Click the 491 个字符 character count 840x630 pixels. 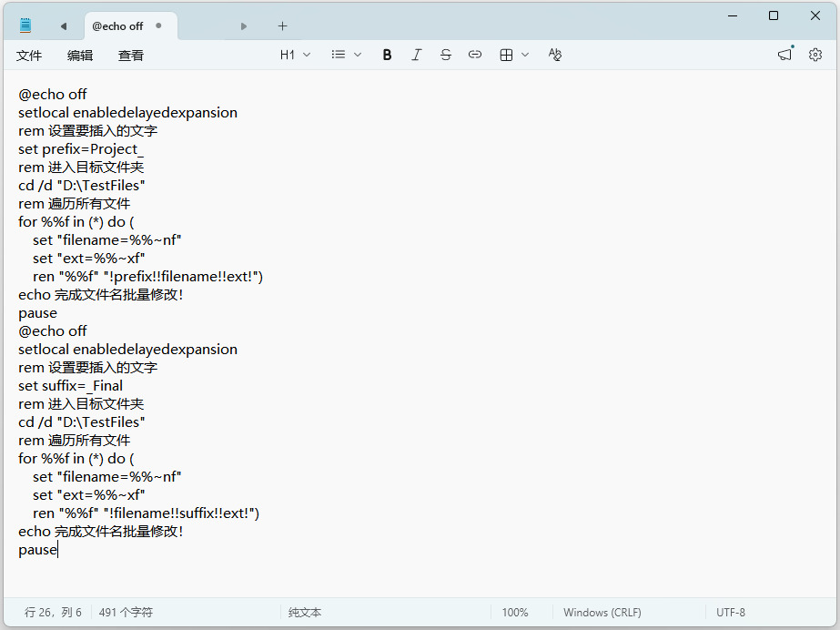pyautogui.click(x=126, y=613)
